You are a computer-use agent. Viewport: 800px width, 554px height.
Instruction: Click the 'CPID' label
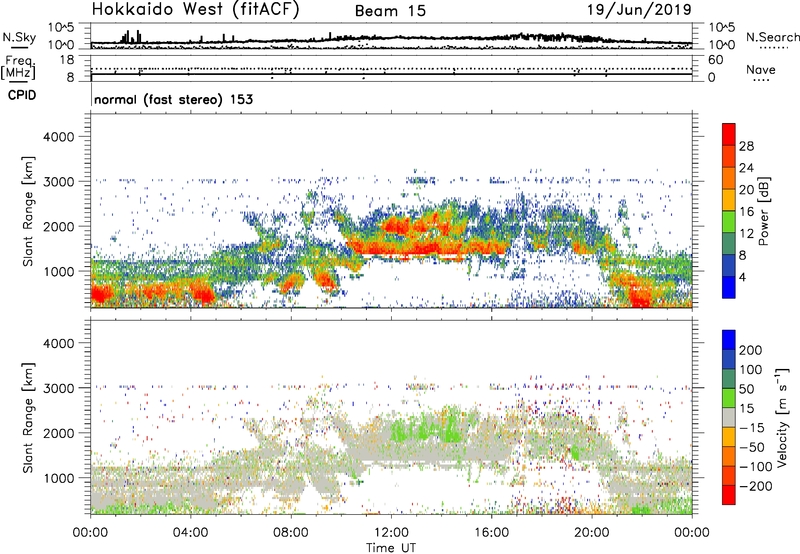coord(21,95)
